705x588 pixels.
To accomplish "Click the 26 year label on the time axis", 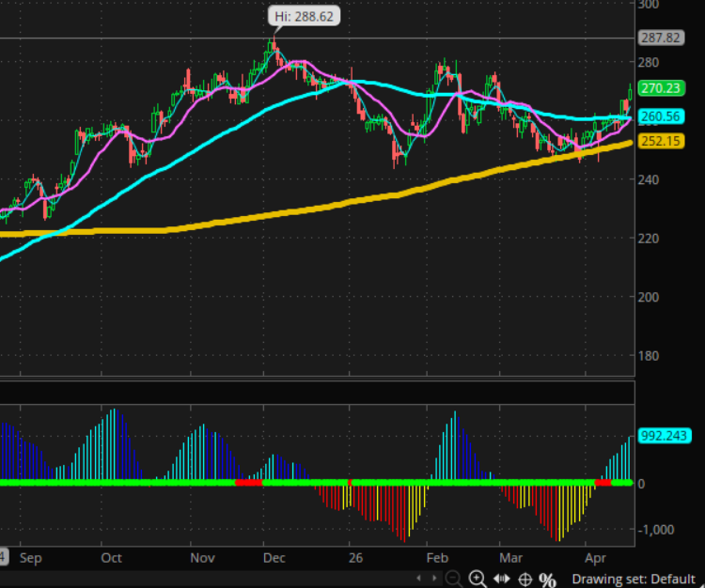I will pyautogui.click(x=355, y=558).
